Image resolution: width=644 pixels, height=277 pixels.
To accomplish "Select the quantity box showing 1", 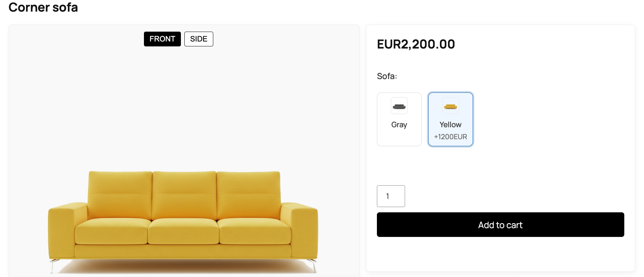I will pos(391,196).
